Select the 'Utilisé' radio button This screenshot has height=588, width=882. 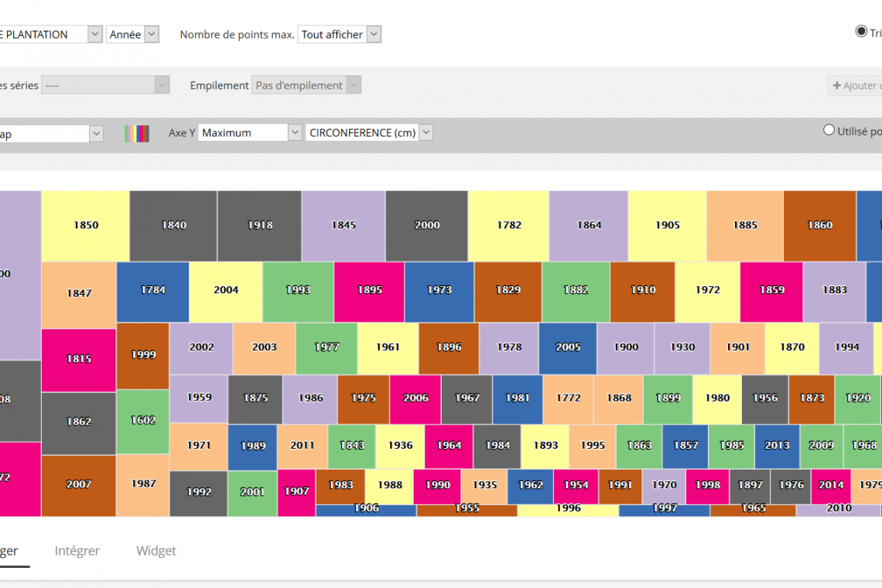829,130
